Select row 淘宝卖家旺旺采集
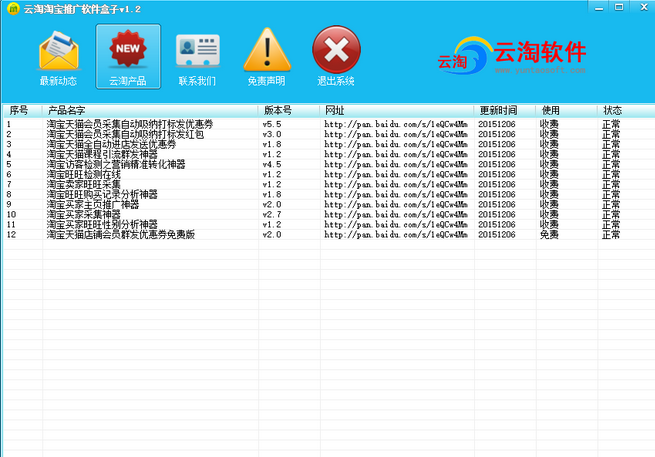 tap(329, 184)
